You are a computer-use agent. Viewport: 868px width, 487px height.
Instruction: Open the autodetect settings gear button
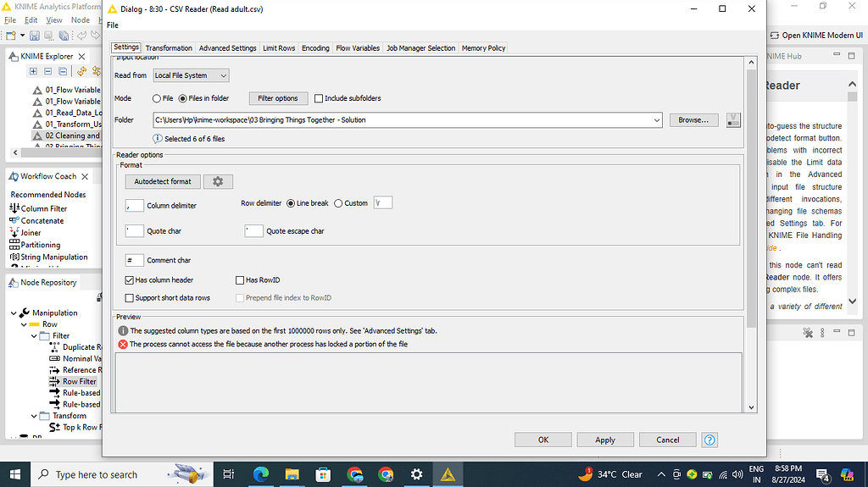(218, 181)
